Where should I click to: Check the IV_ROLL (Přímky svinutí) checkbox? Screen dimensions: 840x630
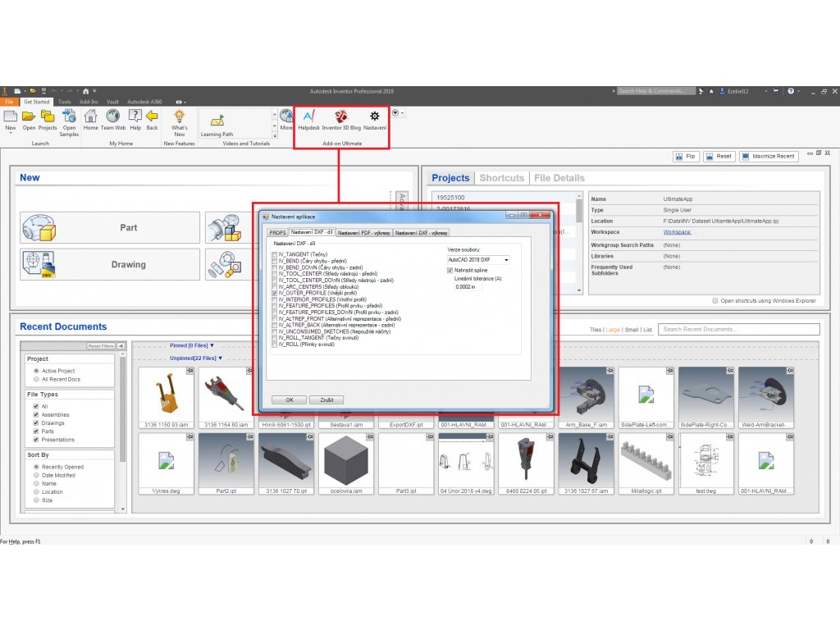275,345
